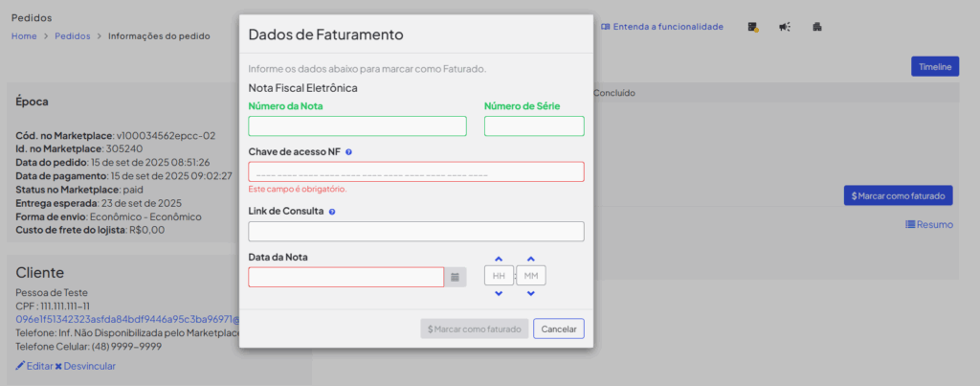Open the Timeline button

coord(935,67)
